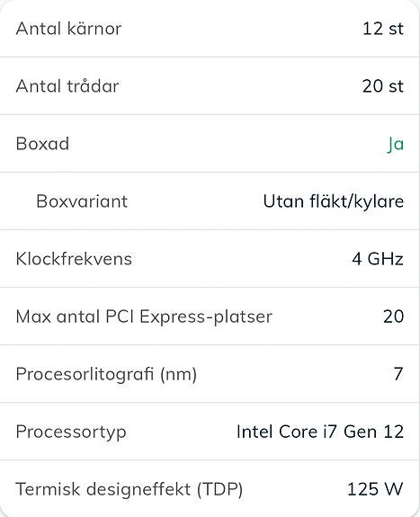This screenshot has height=517, width=420.
Task: Select the Antal kärnor label
Action: click(68, 29)
